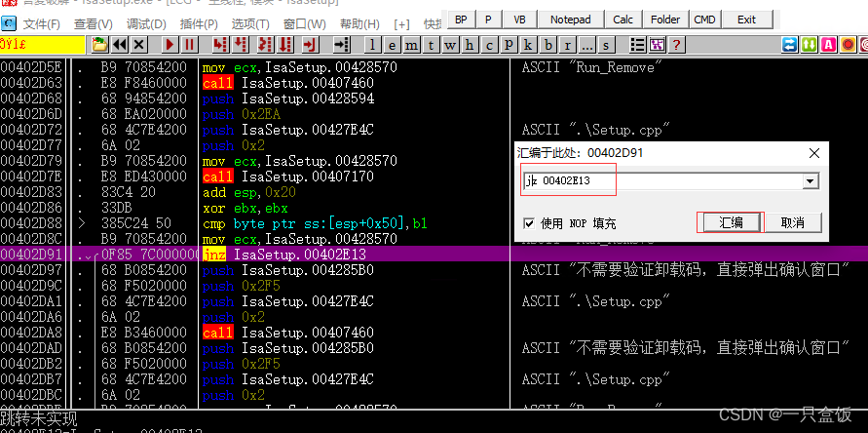868x433 pixels.
Task: Click the Execute Till Return icon
Action: (x=311, y=44)
